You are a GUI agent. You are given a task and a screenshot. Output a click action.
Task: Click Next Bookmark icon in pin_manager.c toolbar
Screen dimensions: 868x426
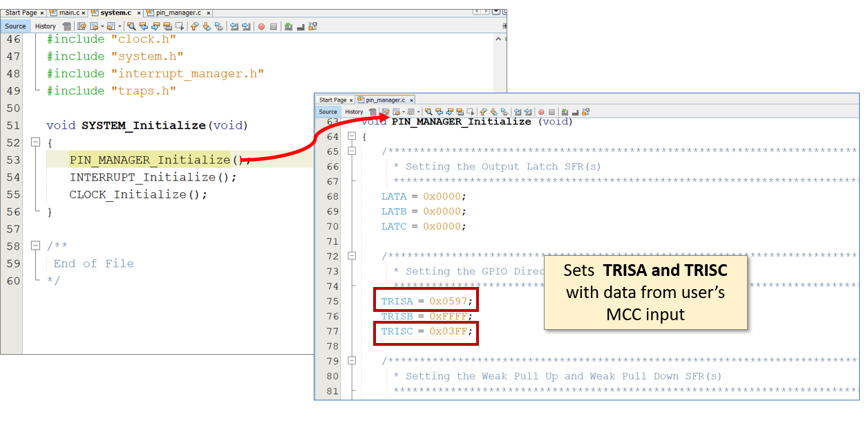pyautogui.click(x=494, y=111)
